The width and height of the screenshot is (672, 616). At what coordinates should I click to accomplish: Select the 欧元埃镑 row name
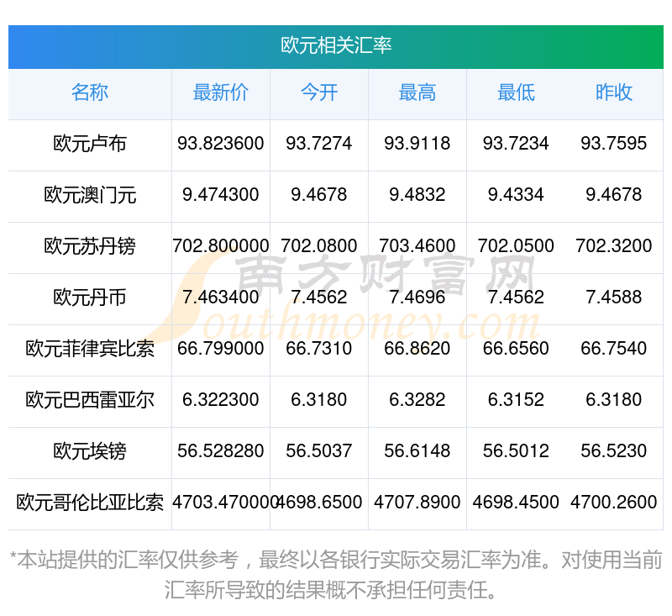90,451
